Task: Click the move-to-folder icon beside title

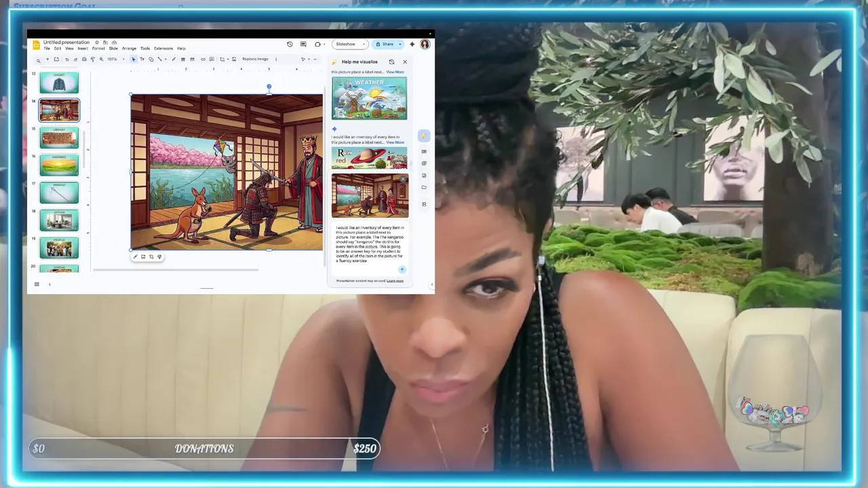Action: (x=105, y=42)
